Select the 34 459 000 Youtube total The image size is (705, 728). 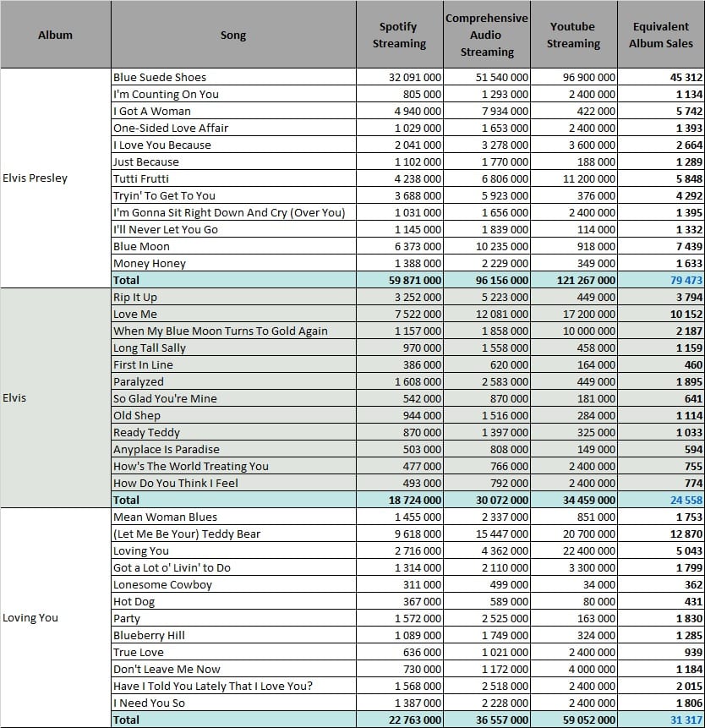coord(574,500)
